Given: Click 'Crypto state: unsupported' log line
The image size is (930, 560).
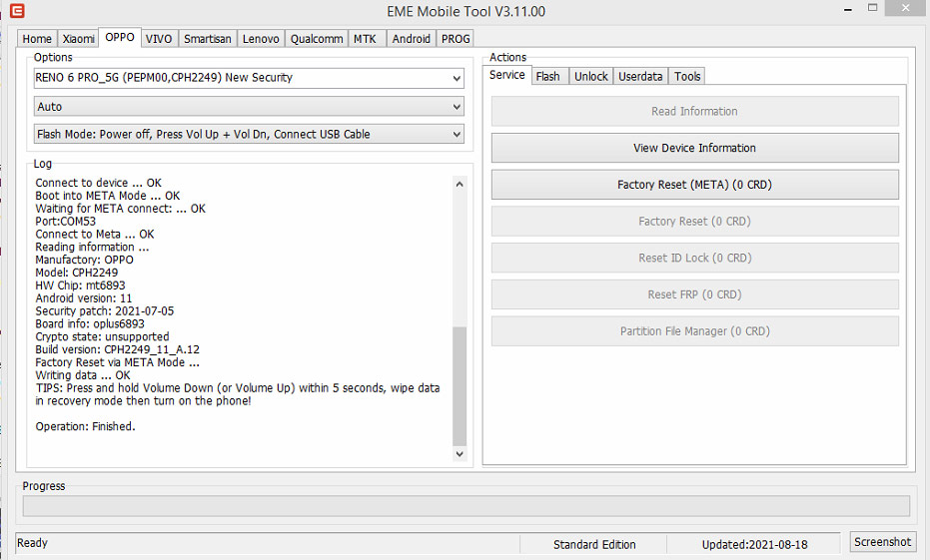Looking at the screenshot, I should click(102, 336).
